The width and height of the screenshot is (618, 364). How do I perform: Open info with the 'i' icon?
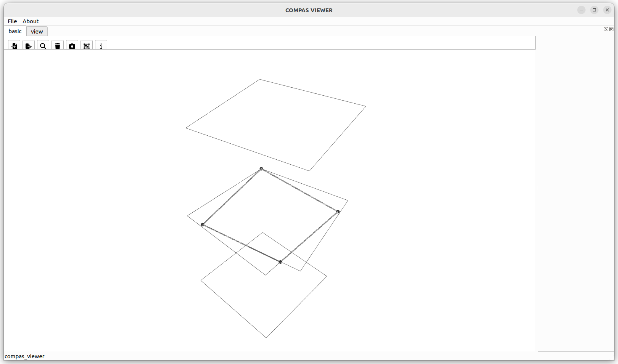101,46
